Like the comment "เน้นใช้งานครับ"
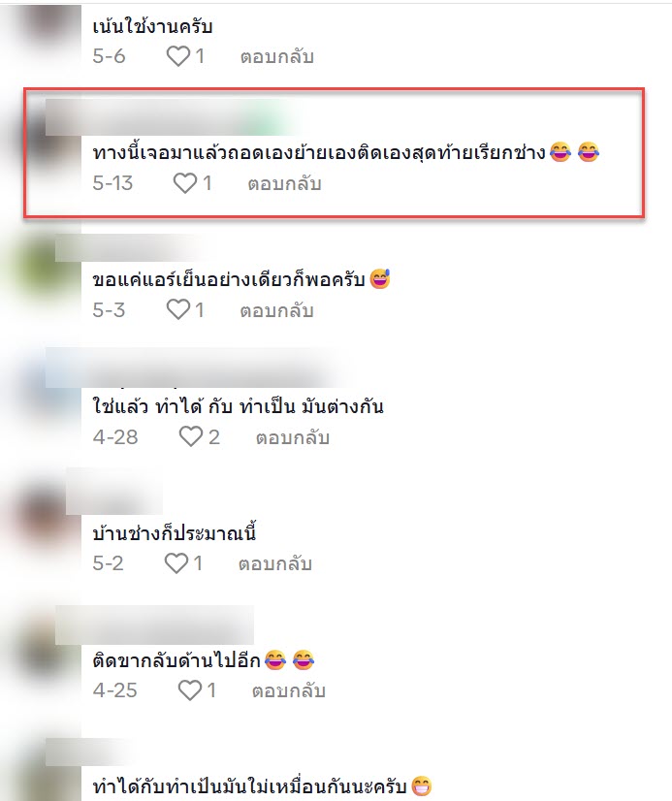The width and height of the screenshot is (672, 801). (178, 56)
